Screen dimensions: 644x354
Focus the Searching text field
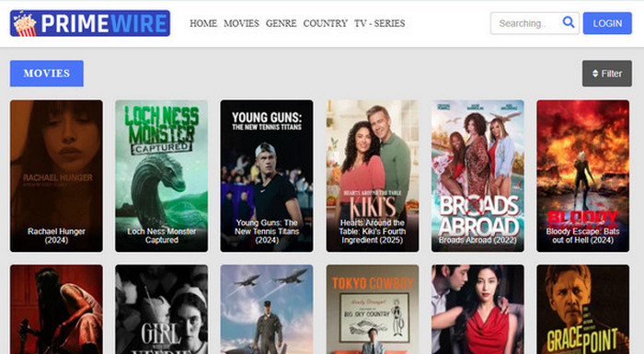525,23
